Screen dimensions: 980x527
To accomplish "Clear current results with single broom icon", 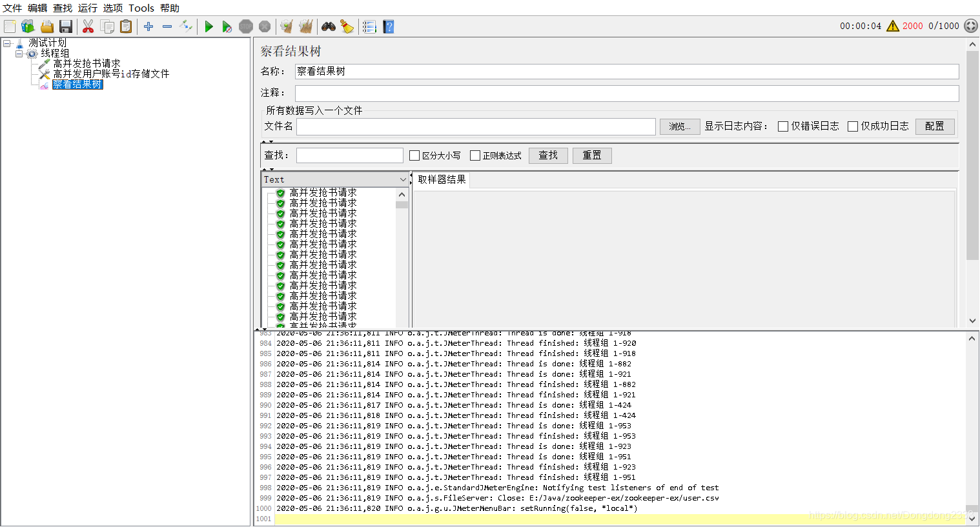I will pos(287,26).
